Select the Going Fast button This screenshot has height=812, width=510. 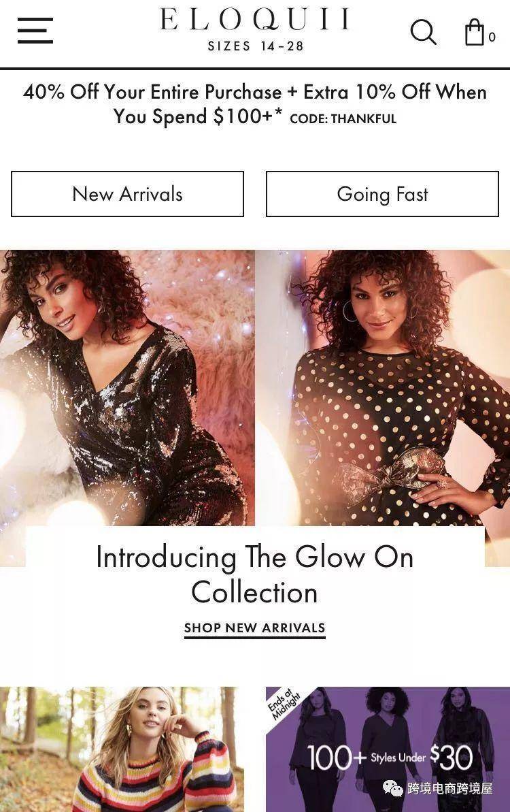[x=382, y=194]
